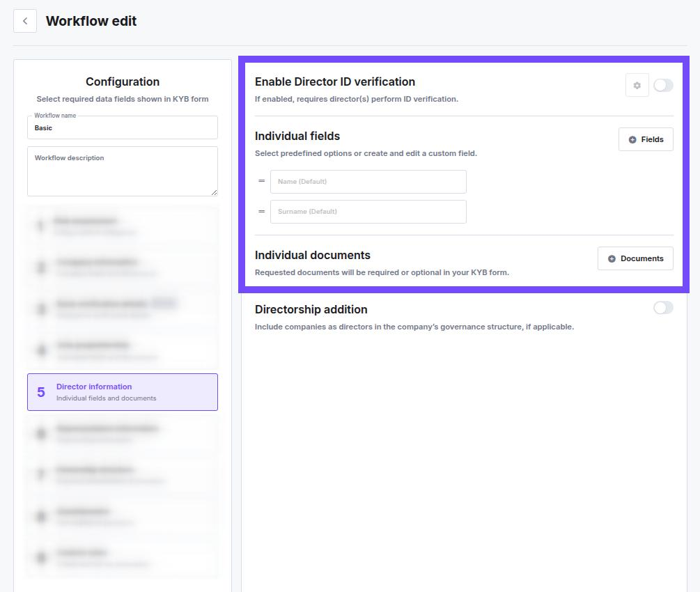
Task: Click the Individual documents heading
Action: coord(313,256)
